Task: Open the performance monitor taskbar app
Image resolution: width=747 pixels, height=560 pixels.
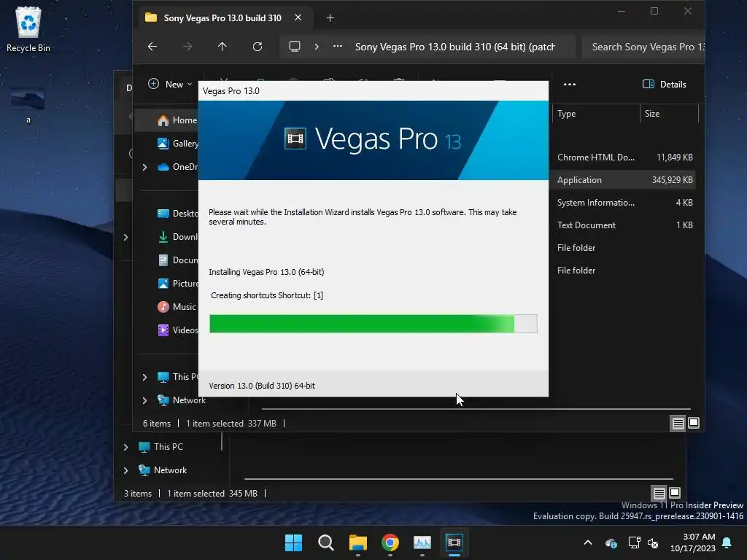Action: click(422, 542)
